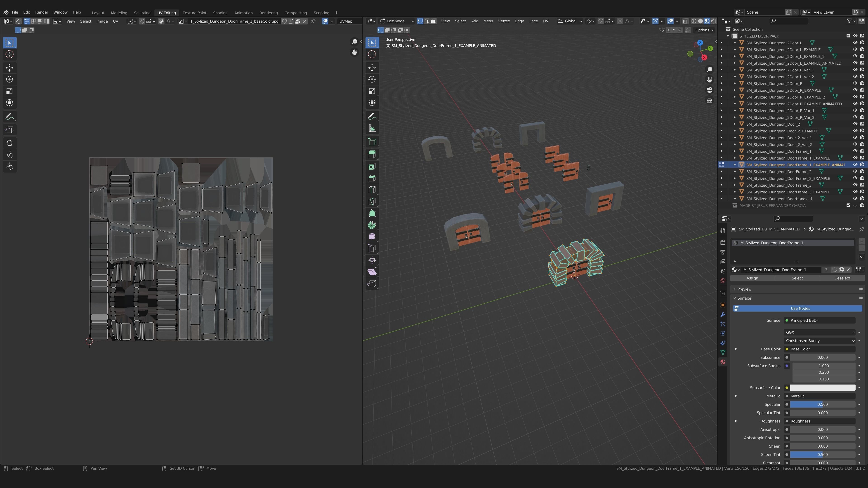Select the Measure tool in 3D viewport
The height and width of the screenshot is (488, 868).
(372, 128)
